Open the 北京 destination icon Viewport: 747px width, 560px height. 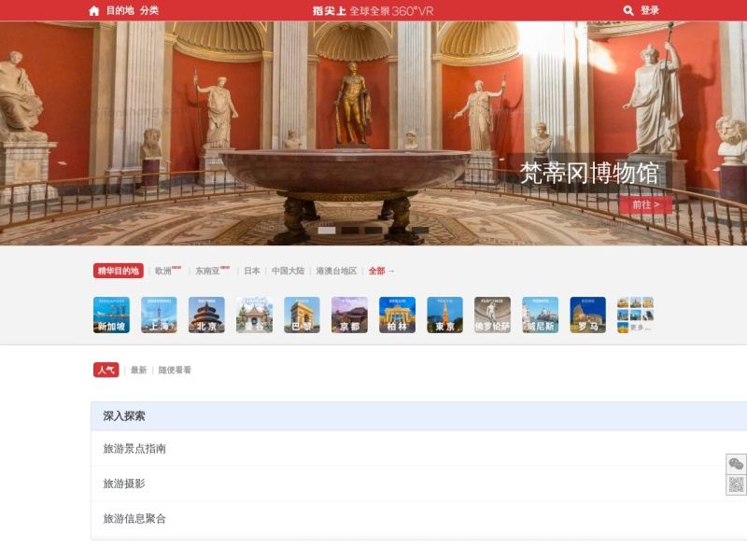[x=206, y=315]
